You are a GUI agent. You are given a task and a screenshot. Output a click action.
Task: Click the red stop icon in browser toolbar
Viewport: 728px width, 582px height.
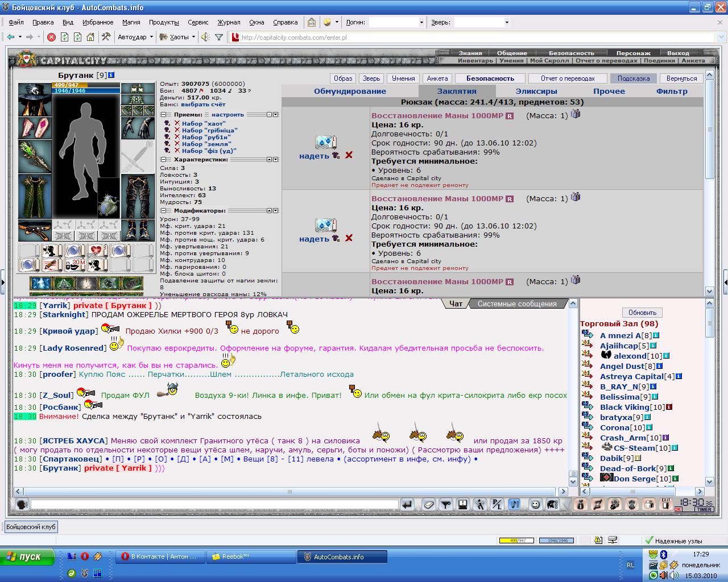(x=51, y=37)
